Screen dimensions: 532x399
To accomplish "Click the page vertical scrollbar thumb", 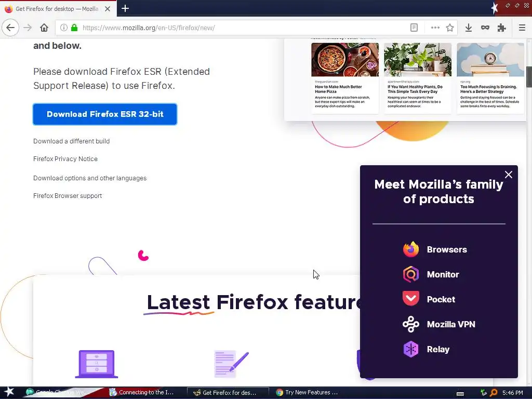I will 529,77.
